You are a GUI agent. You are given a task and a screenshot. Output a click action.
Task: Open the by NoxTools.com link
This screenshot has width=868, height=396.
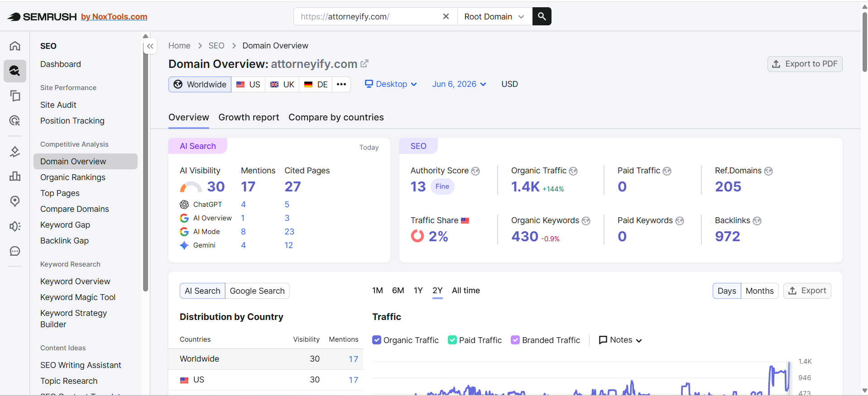point(114,17)
